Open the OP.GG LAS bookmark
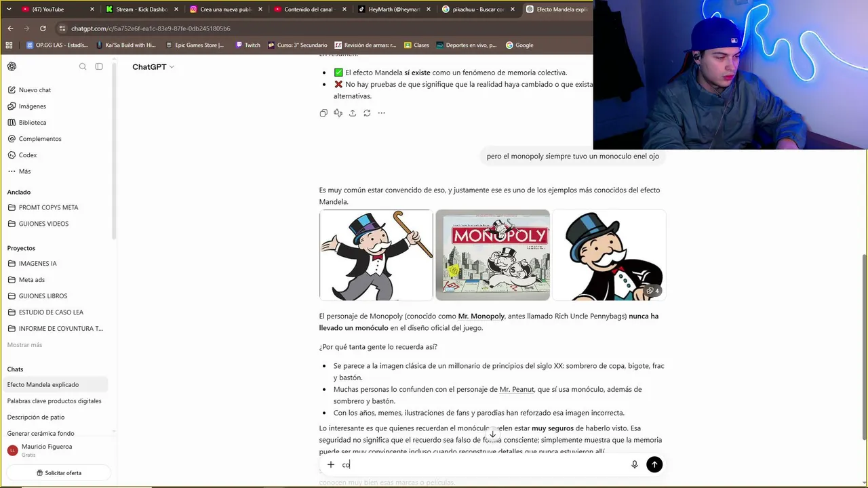 click(x=57, y=45)
